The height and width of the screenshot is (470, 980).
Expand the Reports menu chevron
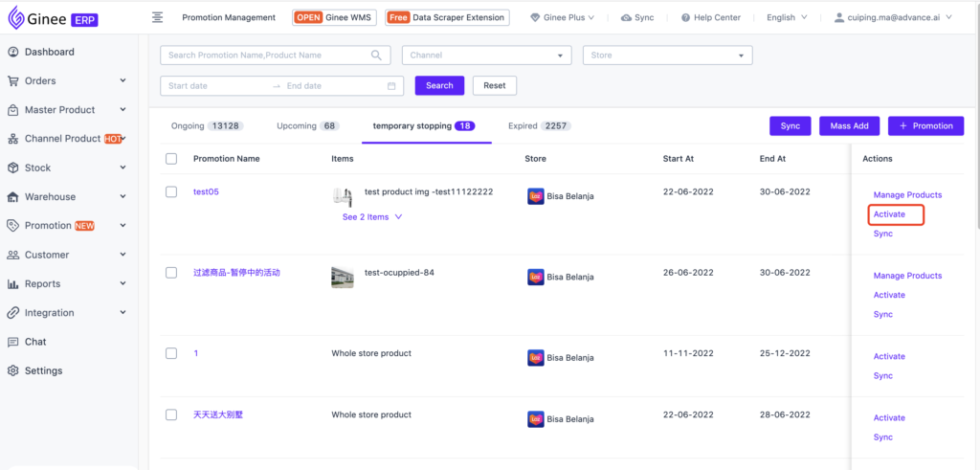pyautogui.click(x=123, y=283)
